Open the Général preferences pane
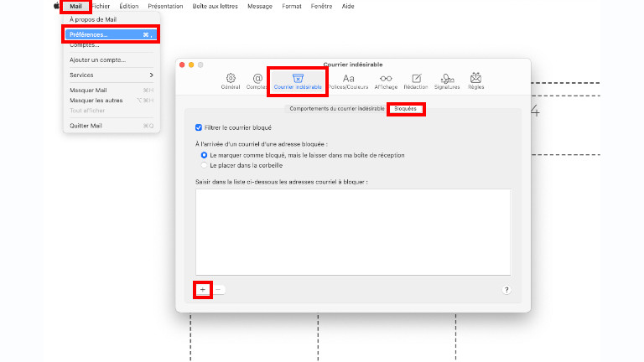Viewport: 644px width, 362px height. point(231,81)
